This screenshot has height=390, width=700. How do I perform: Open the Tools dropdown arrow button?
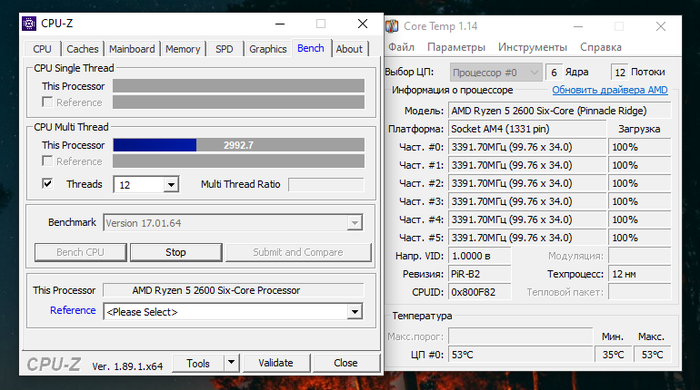tap(231, 363)
